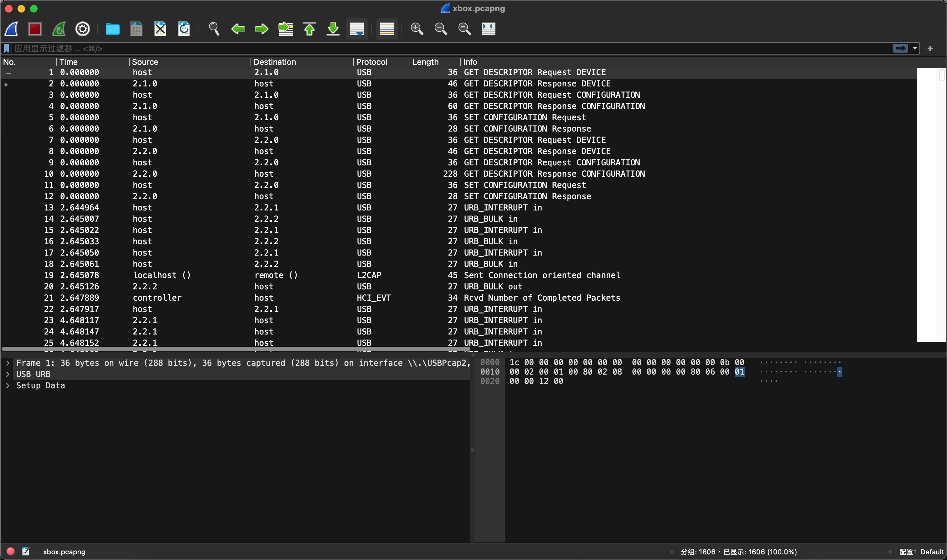The image size is (947, 560).
Task: Expand the Frame 1 details tree row
Action: coord(8,363)
